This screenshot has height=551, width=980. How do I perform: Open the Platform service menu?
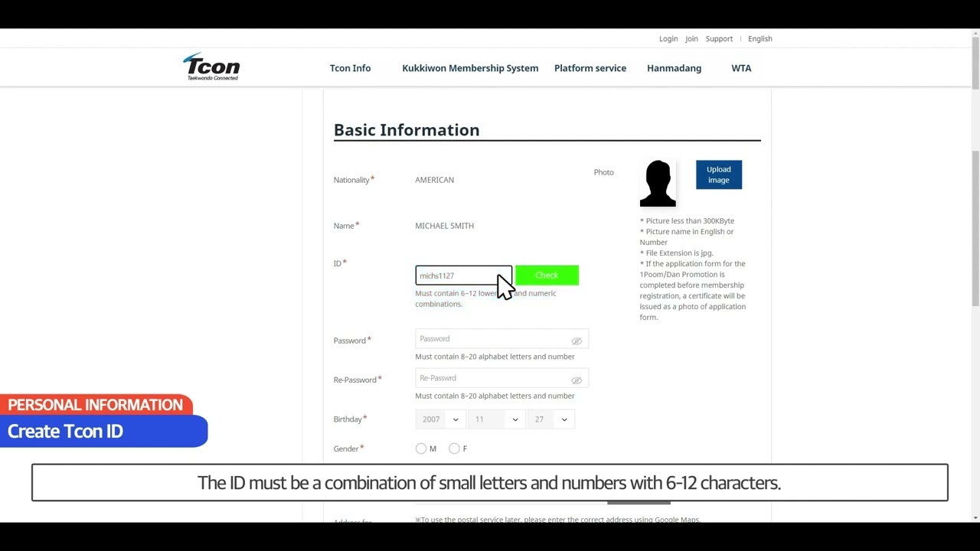click(590, 68)
